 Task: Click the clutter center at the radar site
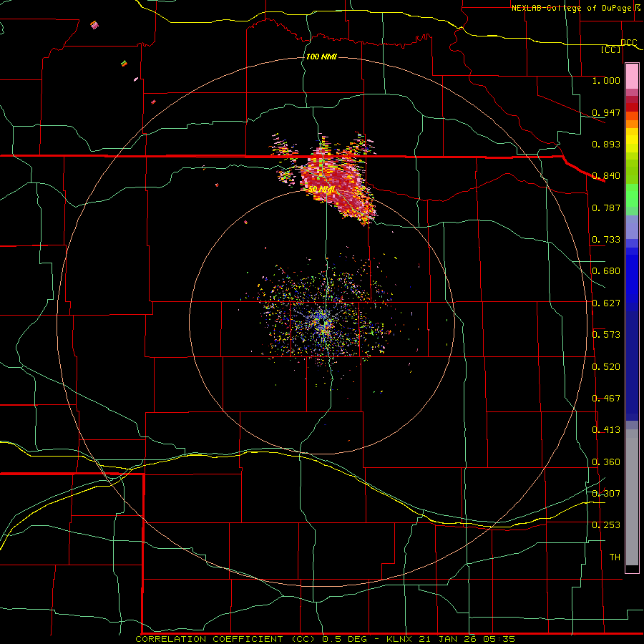tap(324, 321)
